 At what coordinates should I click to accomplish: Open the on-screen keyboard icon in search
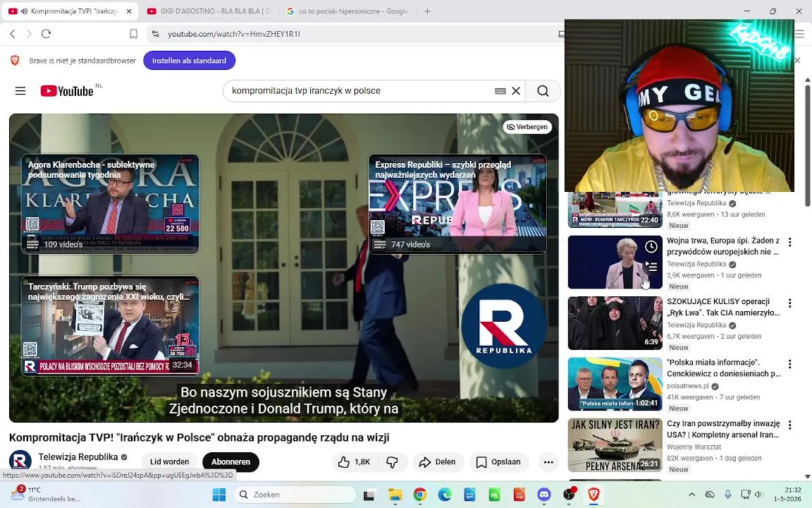coord(500,91)
